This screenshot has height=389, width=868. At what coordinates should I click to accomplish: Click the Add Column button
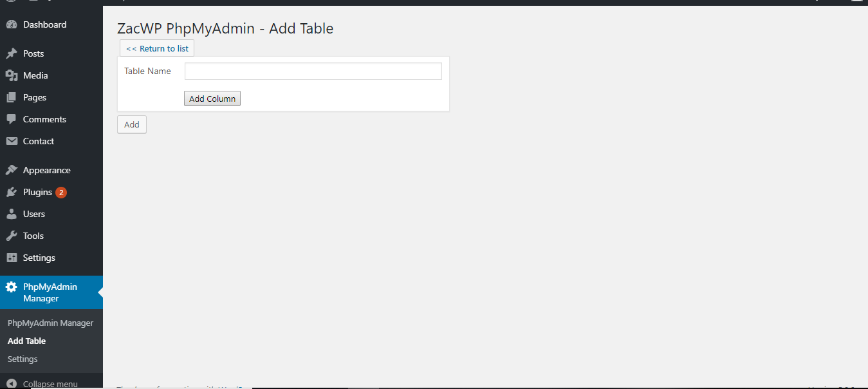click(212, 99)
